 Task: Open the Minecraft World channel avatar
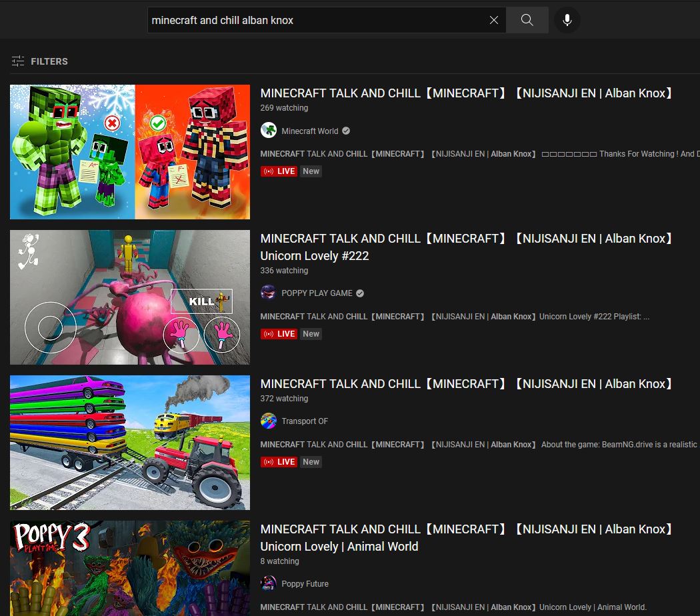268,131
